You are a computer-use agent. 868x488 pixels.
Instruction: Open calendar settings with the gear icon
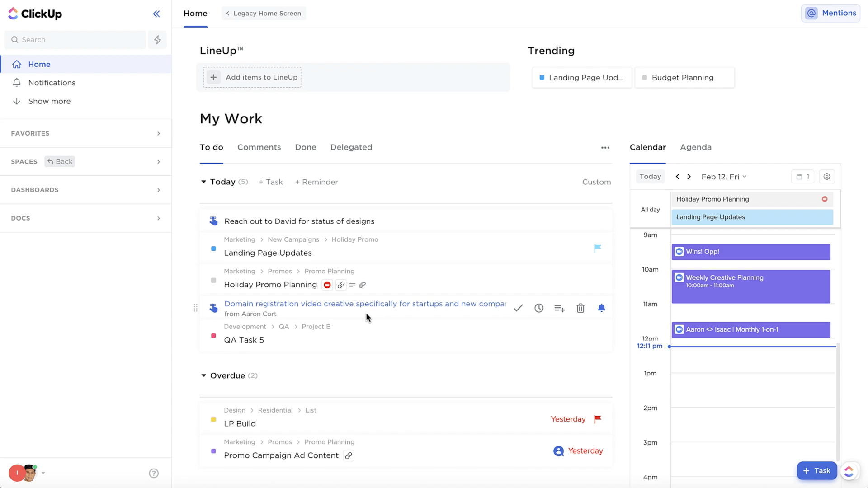827,177
